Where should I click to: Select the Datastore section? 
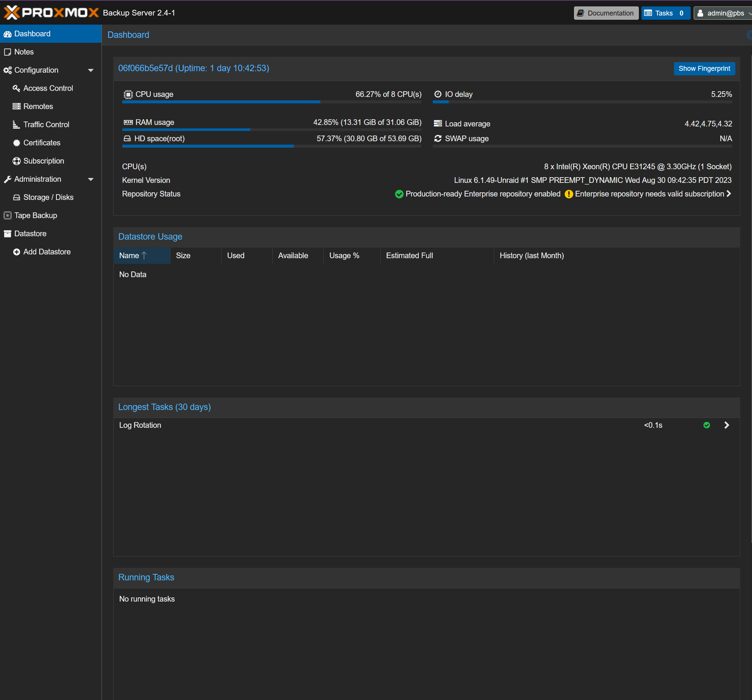[30, 233]
